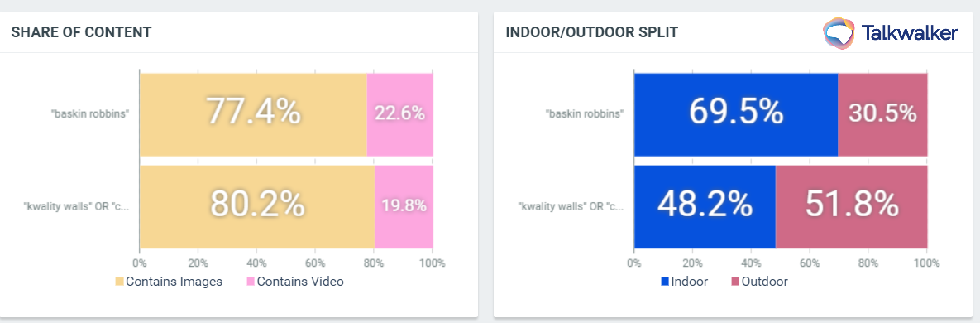Click the Contains Images legend label
The width and height of the screenshot is (980, 323).
click(174, 282)
